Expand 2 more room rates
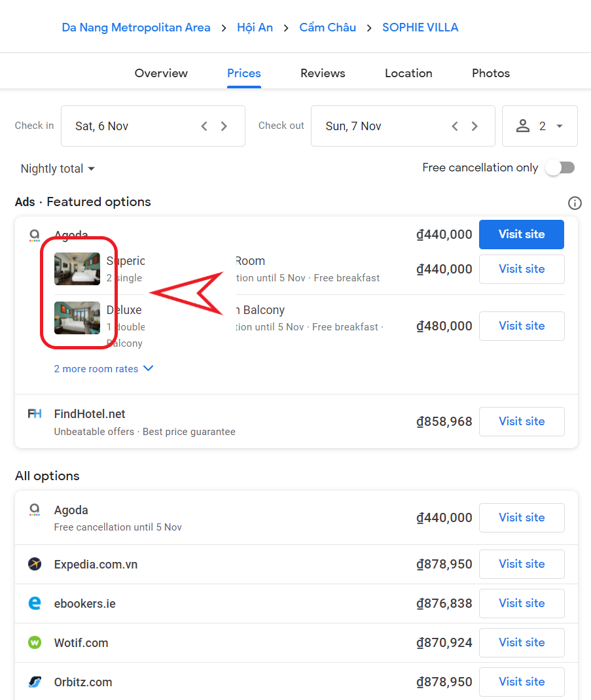Screen dimensions: 591x700 point(103,369)
